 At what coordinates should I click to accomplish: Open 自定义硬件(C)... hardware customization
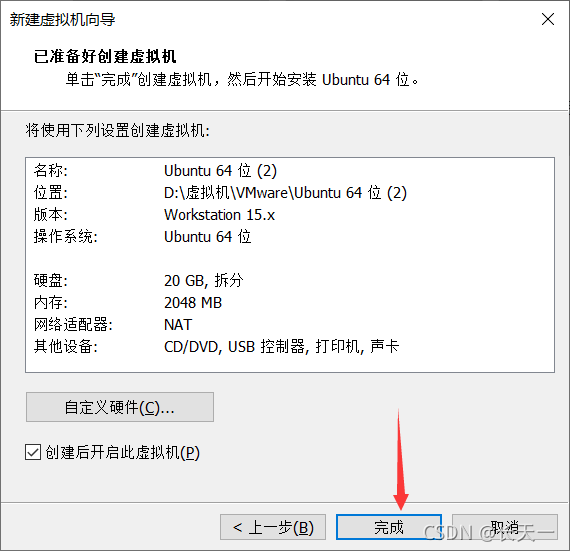(120, 407)
